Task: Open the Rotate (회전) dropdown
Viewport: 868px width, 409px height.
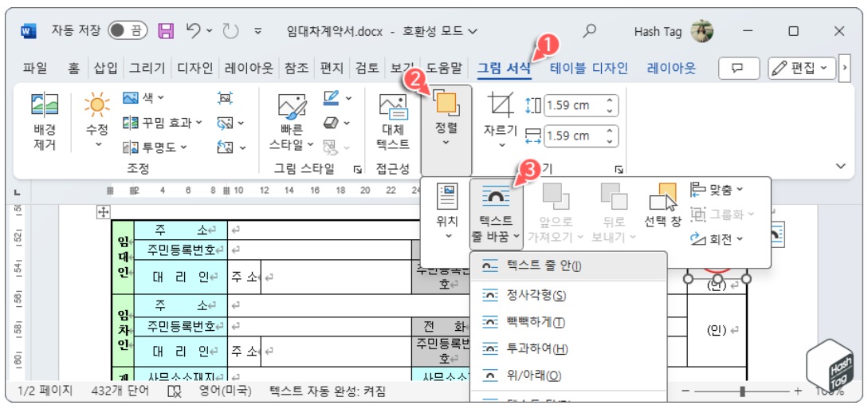Action: click(x=716, y=239)
